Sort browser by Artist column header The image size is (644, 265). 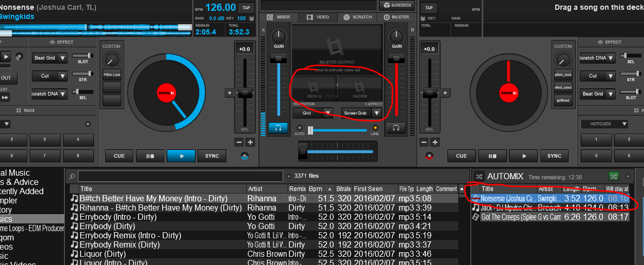click(x=266, y=189)
